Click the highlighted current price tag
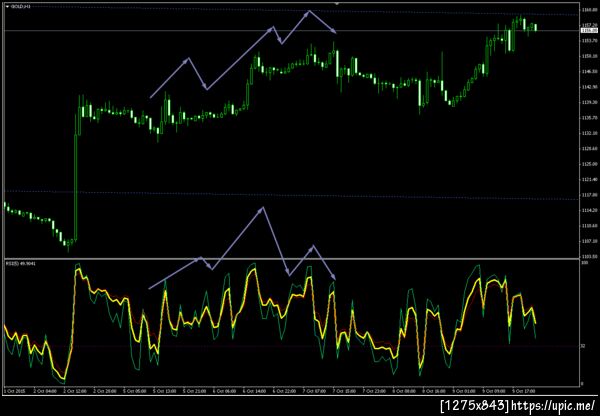This screenshot has height=416, width=600. 589,30
